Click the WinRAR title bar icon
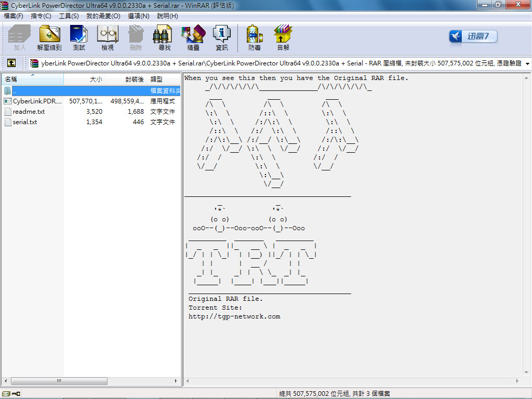The width and height of the screenshot is (532, 399). (4, 5)
